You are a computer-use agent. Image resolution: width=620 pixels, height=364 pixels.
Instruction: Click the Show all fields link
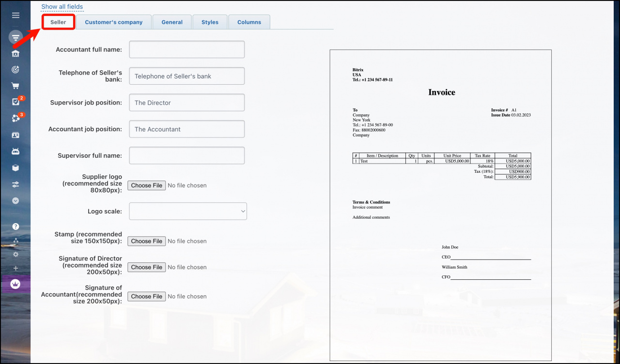tap(62, 7)
